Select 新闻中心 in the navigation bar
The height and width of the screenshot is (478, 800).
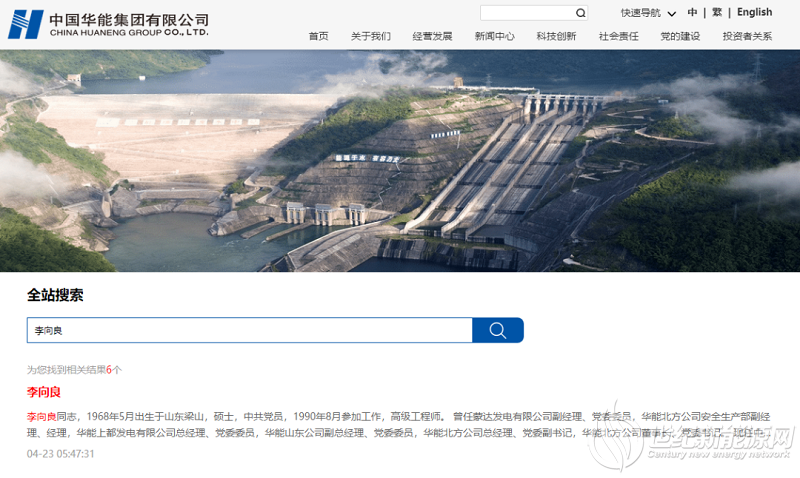pos(494,36)
